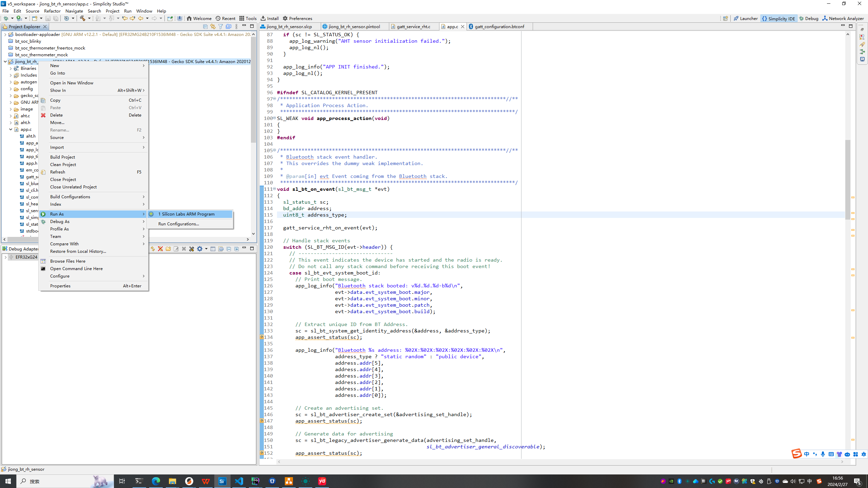868x488 pixels.
Task: Toggle fold marker at line 105 comment
Action: click(275, 150)
